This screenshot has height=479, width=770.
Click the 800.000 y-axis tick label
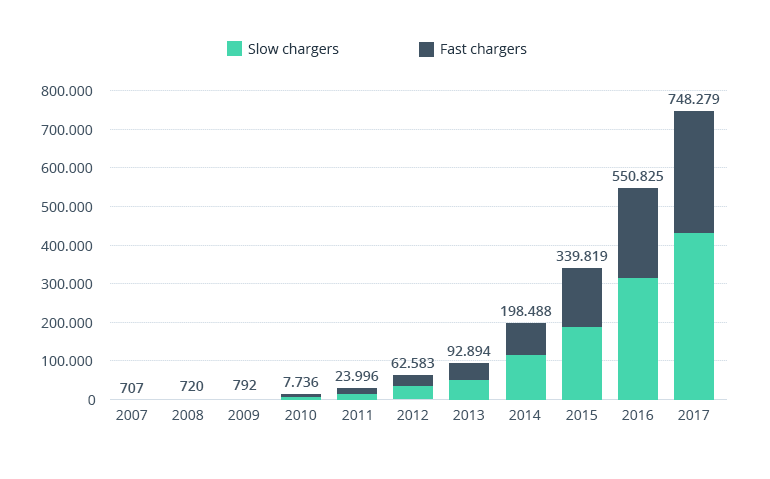click(67, 91)
